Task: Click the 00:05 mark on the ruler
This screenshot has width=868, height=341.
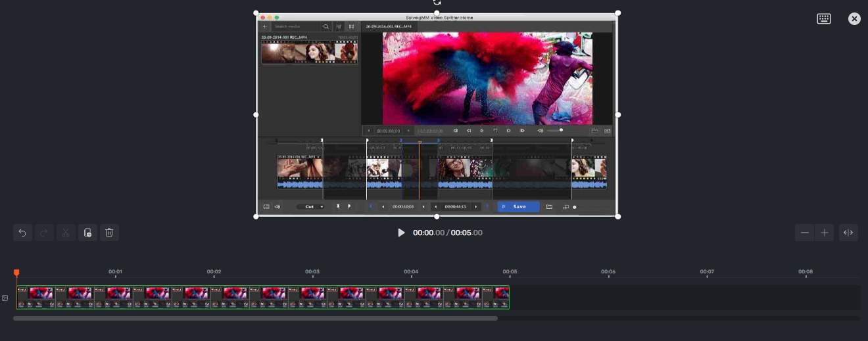Action: pyautogui.click(x=510, y=271)
